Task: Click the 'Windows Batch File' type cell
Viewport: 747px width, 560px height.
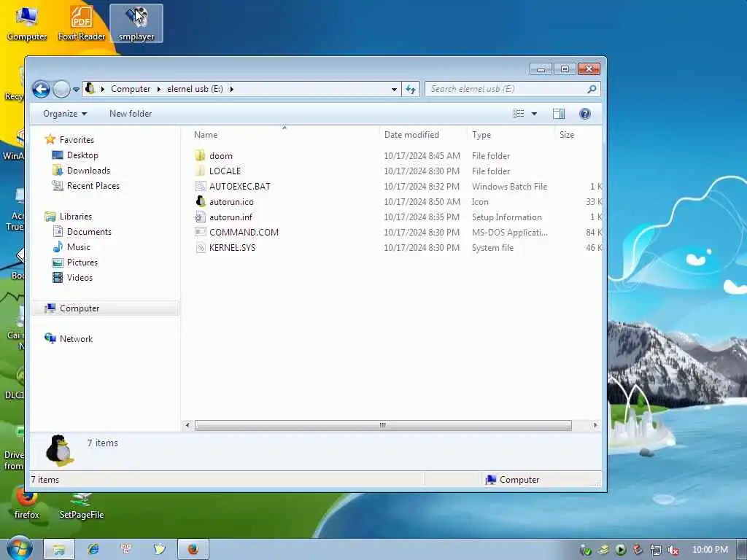Action: 509,186
